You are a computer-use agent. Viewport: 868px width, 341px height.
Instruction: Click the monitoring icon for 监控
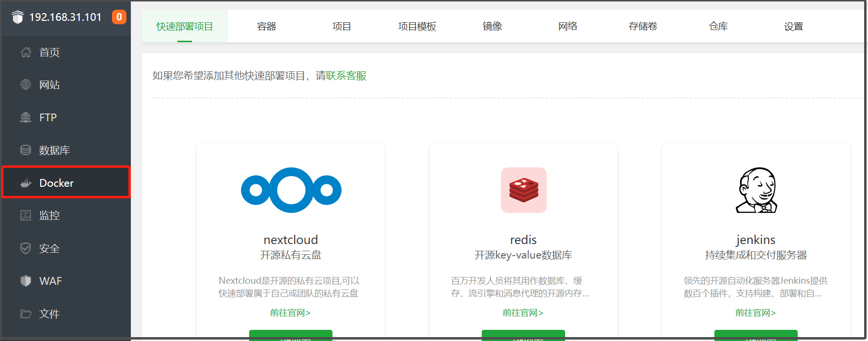(x=26, y=215)
